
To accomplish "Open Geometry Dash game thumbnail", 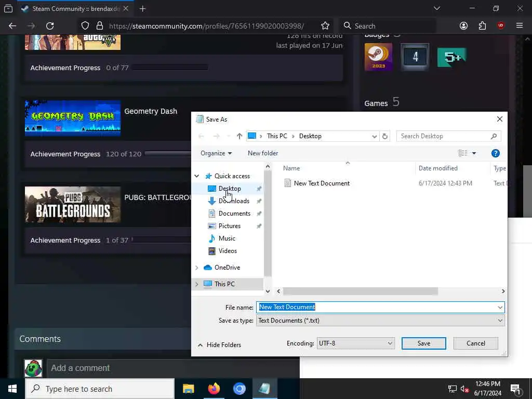I will (73, 118).
